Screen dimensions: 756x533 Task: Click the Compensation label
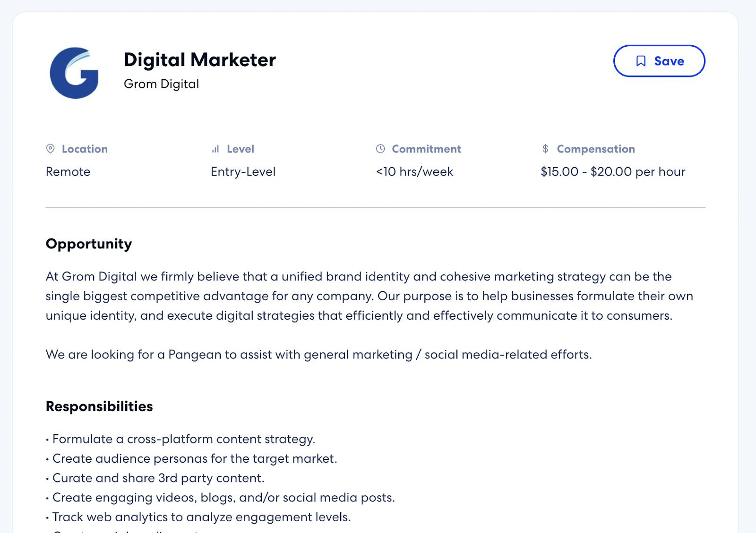(x=596, y=149)
